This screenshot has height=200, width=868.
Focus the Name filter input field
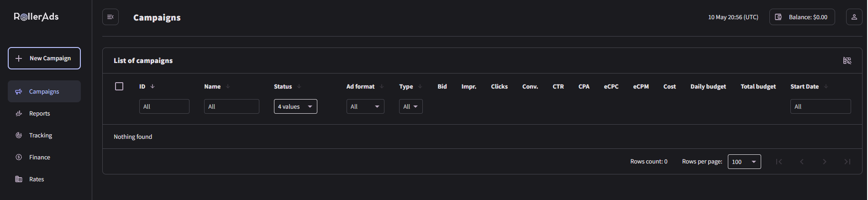(x=231, y=106)
